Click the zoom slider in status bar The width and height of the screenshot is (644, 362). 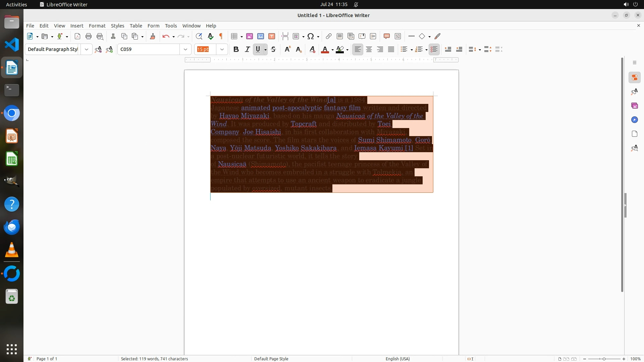[604, 359]
